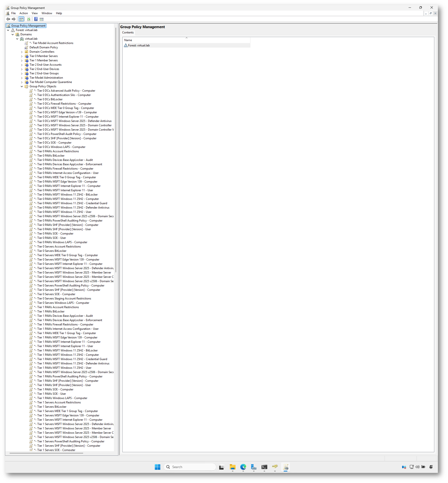
Task: Click the Group Policy Objects container icon
Action: [27, 86]
